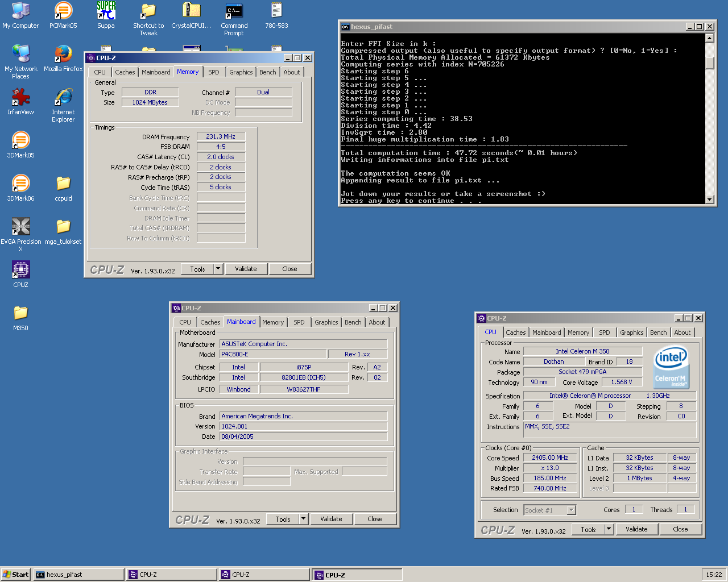The image size is (728, 582).
Task: Click Validate in Memory window
Action: [x=246, y=269]
